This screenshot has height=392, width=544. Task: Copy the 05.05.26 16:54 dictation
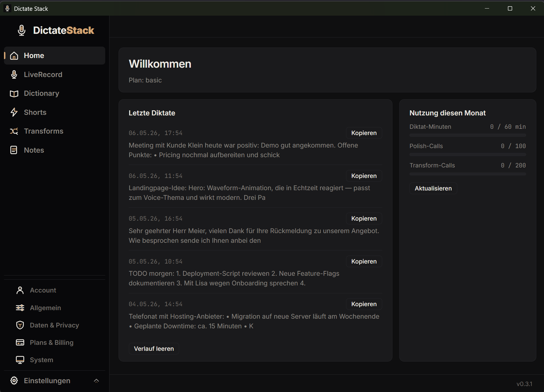pyautogui.click(x=364, y=219)
